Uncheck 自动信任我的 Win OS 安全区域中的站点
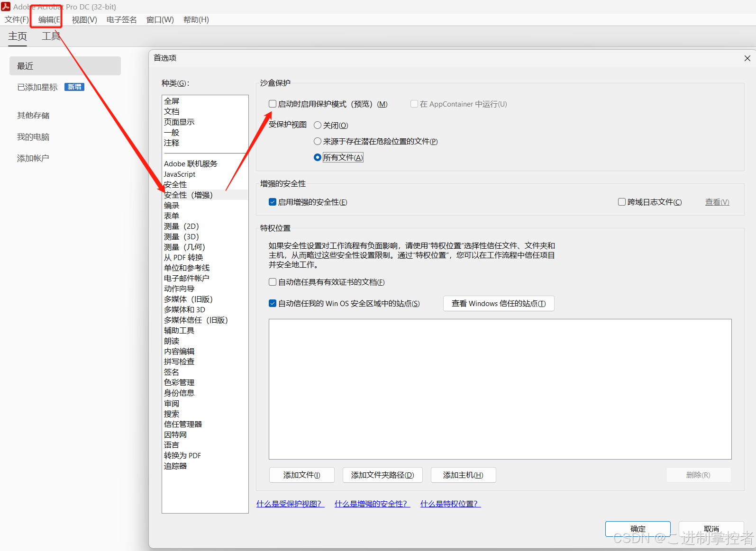Viewport: 756px width, 551px height. [x=273, y=303]
